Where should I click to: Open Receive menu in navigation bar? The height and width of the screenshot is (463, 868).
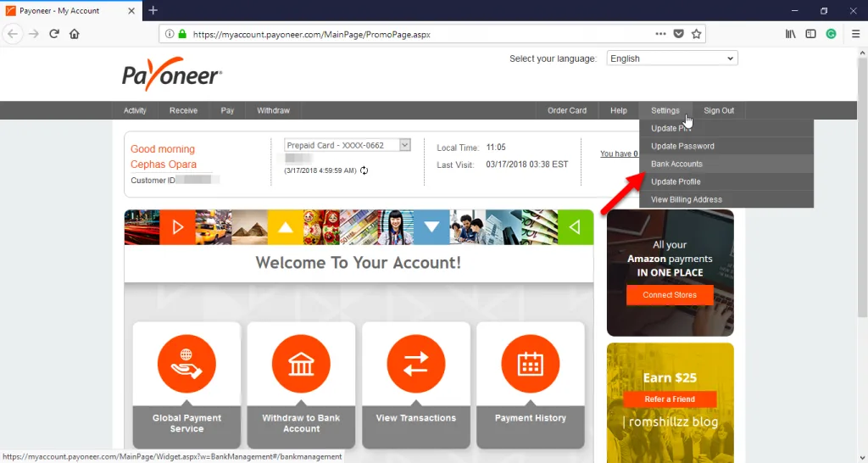(183, 110)
